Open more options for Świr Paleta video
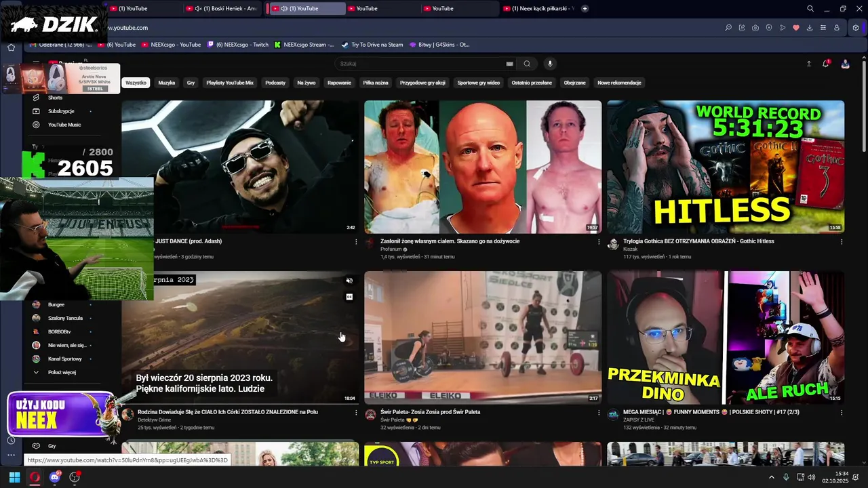This screenshot has height=488, width=868. click(599, 412)
